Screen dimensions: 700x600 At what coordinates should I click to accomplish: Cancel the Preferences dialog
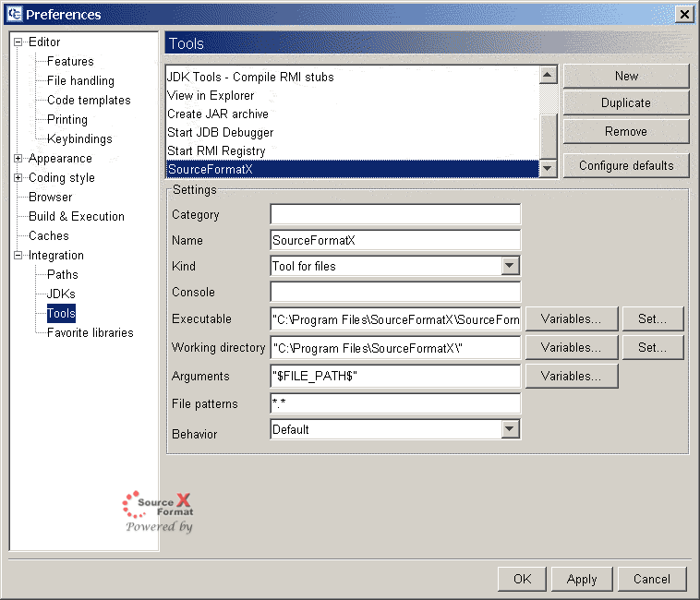point(652,579)
